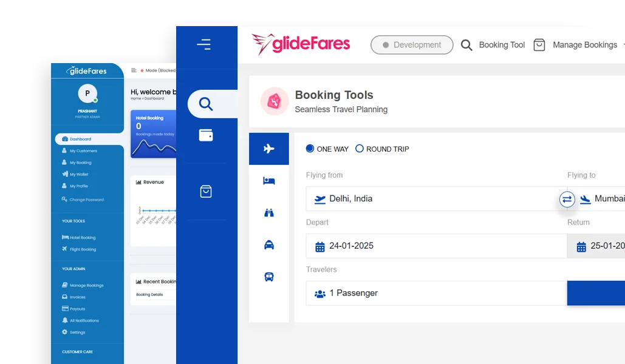The image size is (625, 364).
Task: Open the wallet icon in the blue sidebar
Action: pyautogui.click(x=206, y=135)
